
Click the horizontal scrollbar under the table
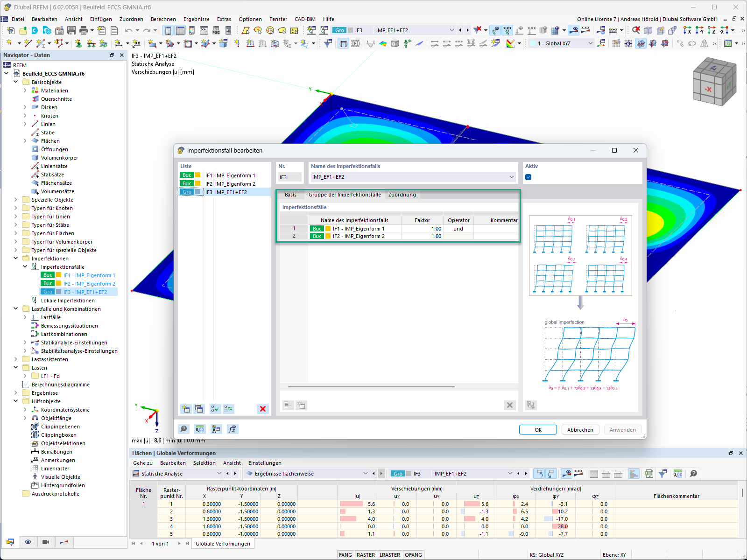click(x=371, y=387)
